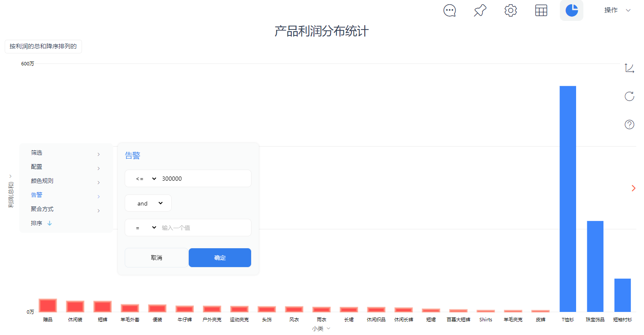
Task: Open chart settings via the gear icon
Action: pos(510,10)
